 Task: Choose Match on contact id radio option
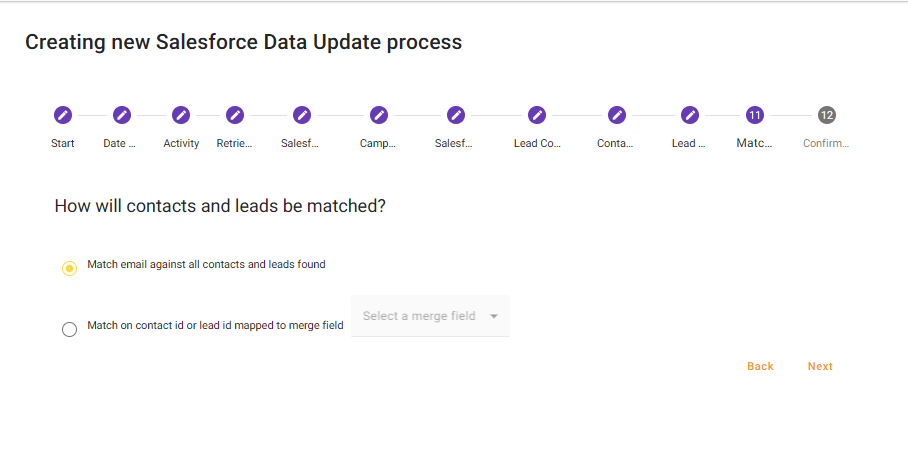70,329
